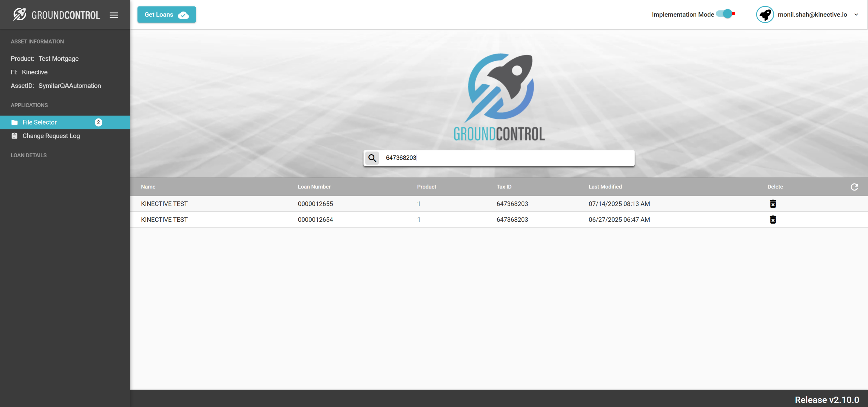The image size is (868, 407).
Task: Delete loan 0000012654 with trash icon
Action: pos(773,220)
